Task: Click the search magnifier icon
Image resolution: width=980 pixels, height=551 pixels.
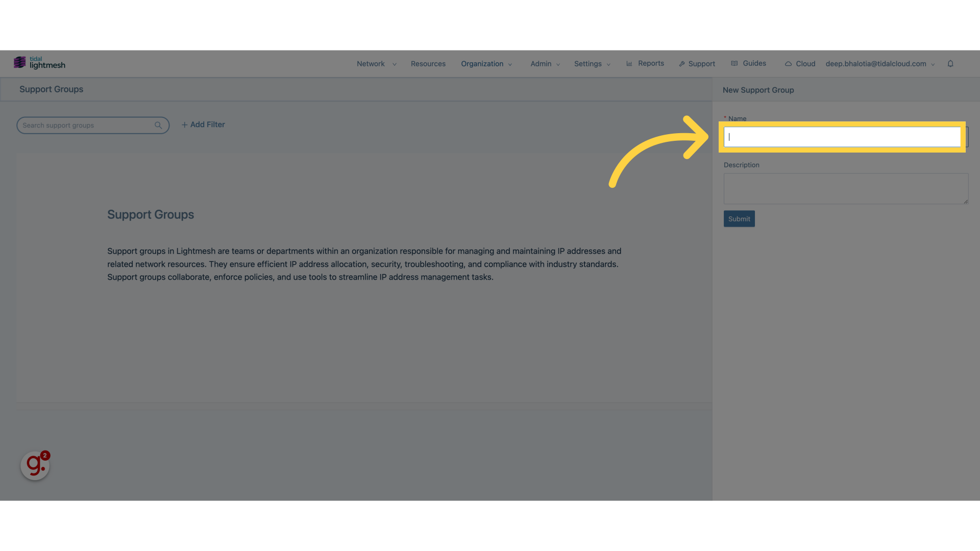Action: click(158, 125)
